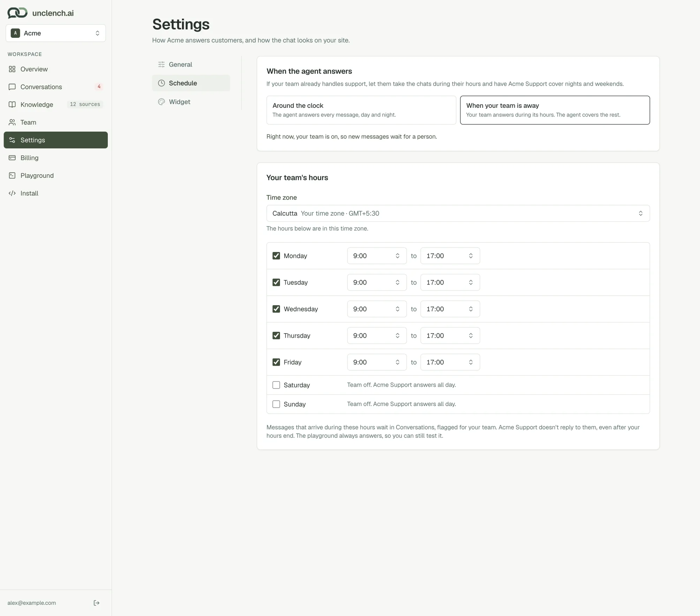This screenshot has width=700, height=616.
Task: Click the Conversations chat bubble icon
Action: pos(12,87)
